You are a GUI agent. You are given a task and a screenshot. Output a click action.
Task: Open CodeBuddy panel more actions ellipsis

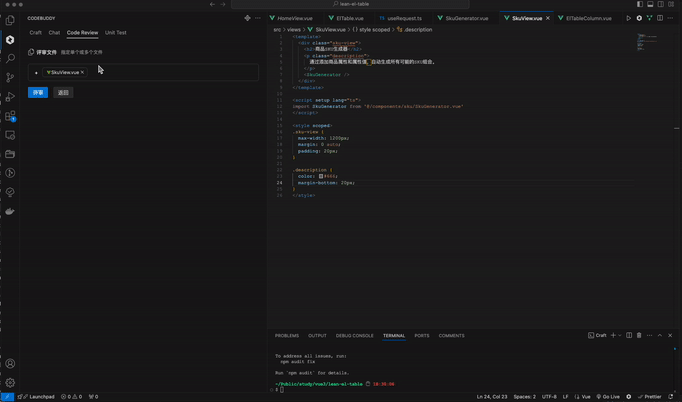click(258, 18)
